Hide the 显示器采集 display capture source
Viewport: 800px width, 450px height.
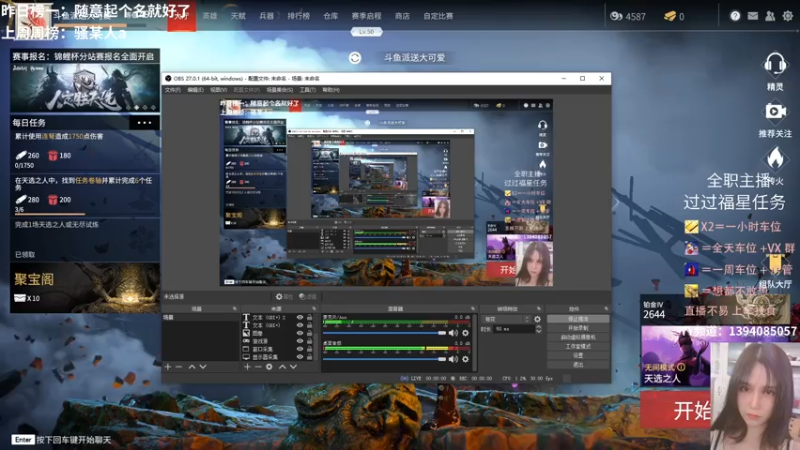300,357
